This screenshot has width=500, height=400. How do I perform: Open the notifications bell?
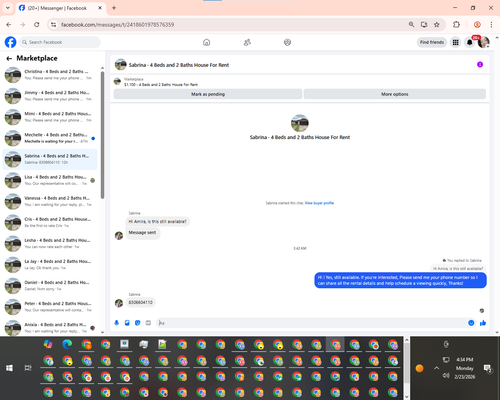(x=469, y=42)
